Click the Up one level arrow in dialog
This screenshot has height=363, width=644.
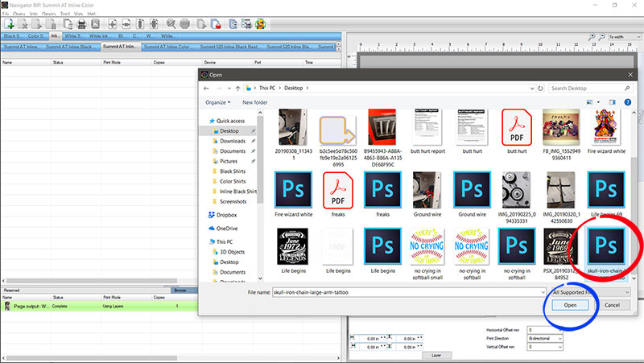click(237, 89)
